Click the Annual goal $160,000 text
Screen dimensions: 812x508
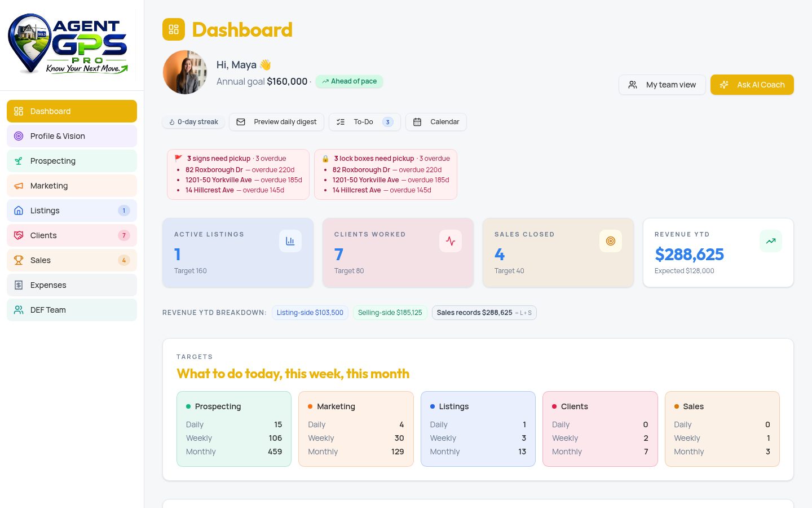coord(262,81)
